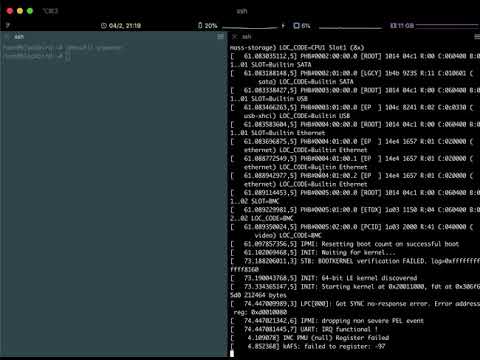
Task: Click the text SLOT=Builtin USB
Action: pyautogui.click(x=279, y=99)
